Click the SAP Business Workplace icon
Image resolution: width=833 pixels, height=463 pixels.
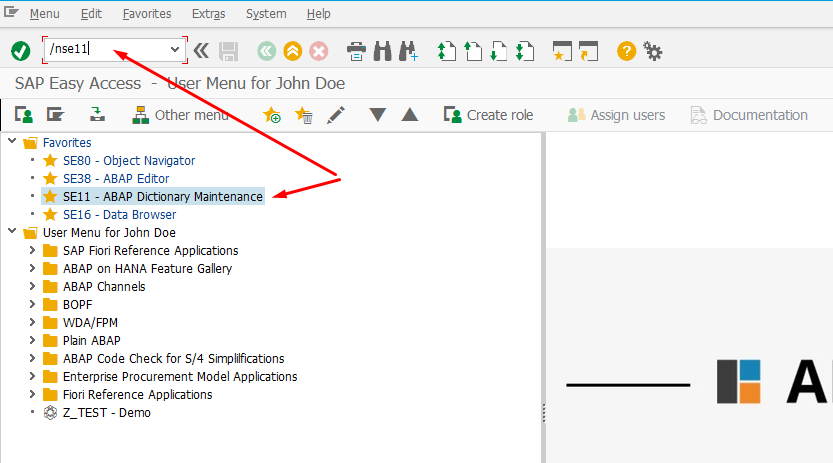pyautogui.click(x=97, y=114)
